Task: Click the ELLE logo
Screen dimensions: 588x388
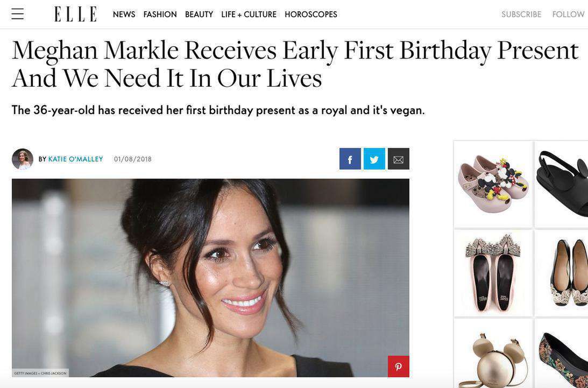Action: 75,14
